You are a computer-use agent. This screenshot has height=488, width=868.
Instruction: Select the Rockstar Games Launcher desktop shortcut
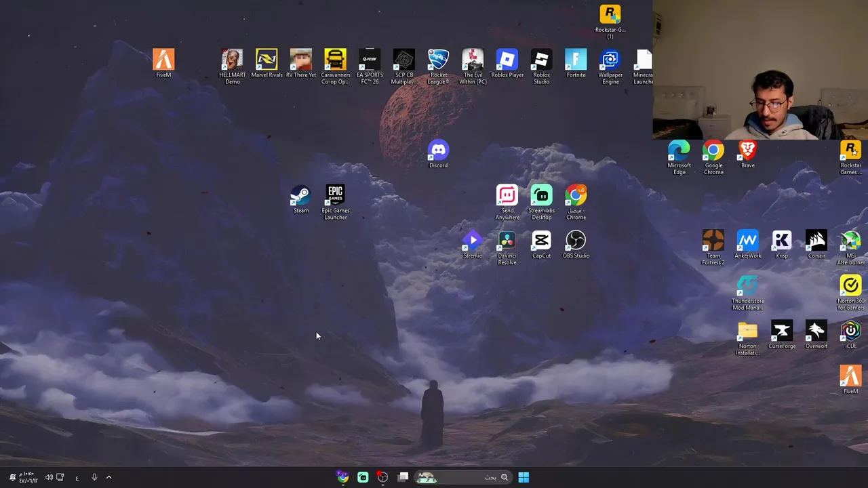pos(850,157)
